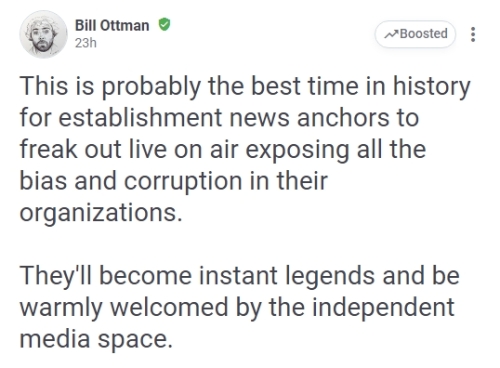The image size is (500, 368).
Task: Click the second paragraph about instant legends
Action: 239,307
